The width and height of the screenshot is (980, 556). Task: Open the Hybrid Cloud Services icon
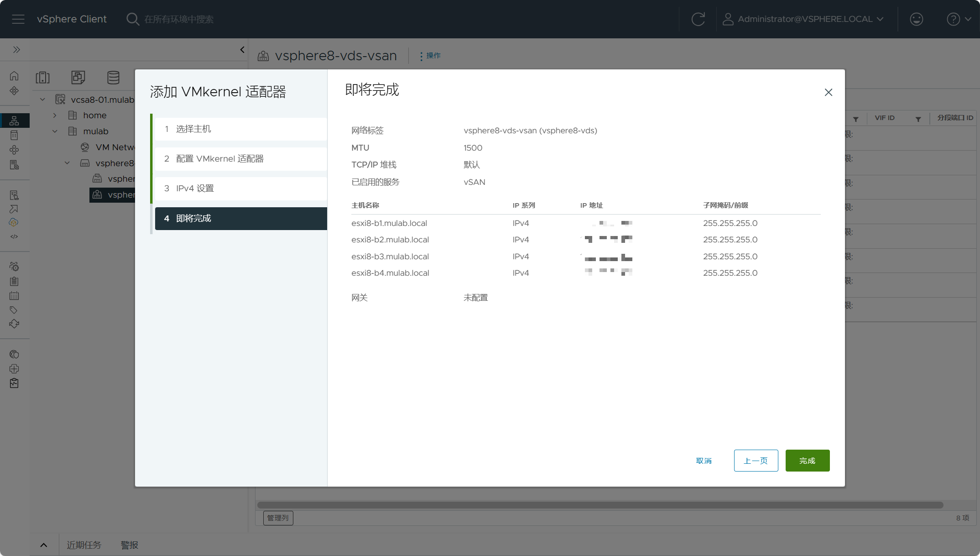pos(14,222)
